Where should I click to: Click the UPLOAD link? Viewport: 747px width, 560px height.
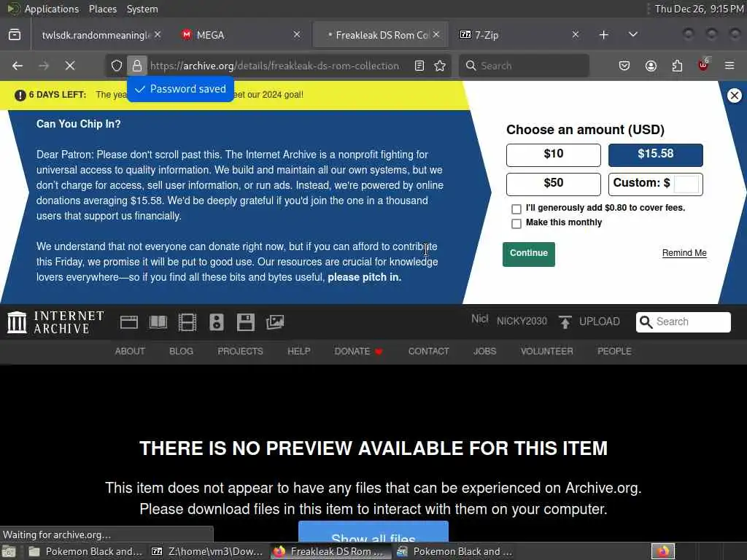tap(600, 322)
